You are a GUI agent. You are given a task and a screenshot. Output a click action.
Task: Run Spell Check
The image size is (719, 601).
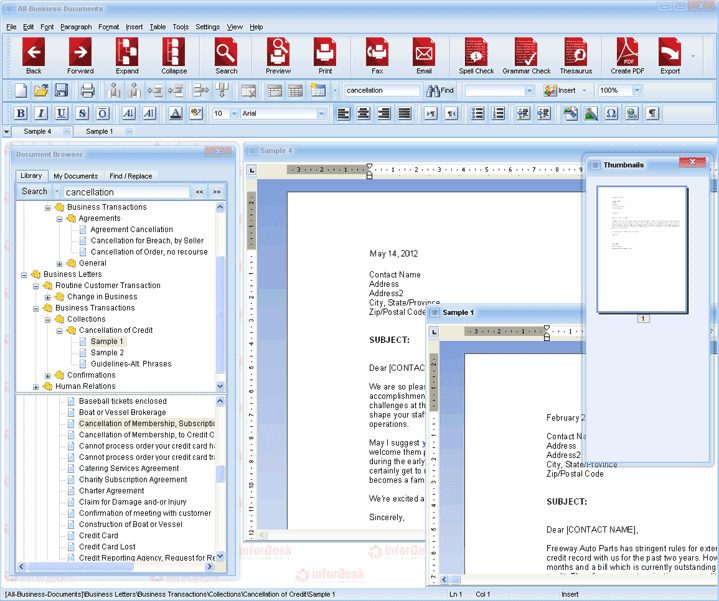coord(476,53)
